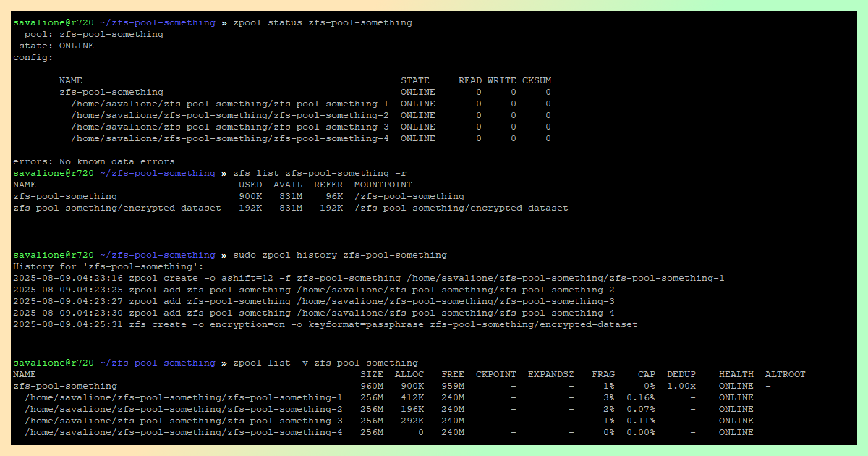Image resolution: width=868 pixels, height=456 pixels.
Task: Click the EXPANDSZ column header
Action: (551, 374)
